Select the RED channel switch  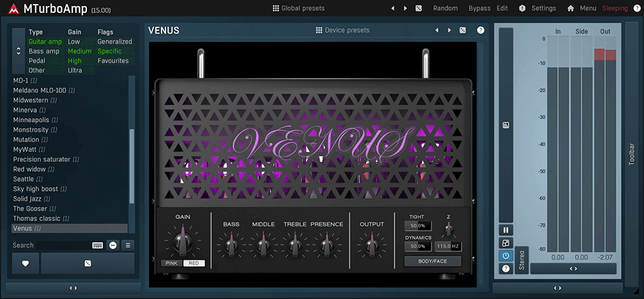[x=194, y=263]
